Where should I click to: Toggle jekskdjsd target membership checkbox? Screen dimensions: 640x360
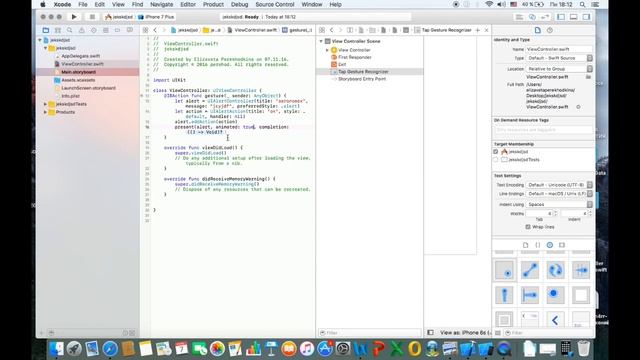tap(496, 152)
